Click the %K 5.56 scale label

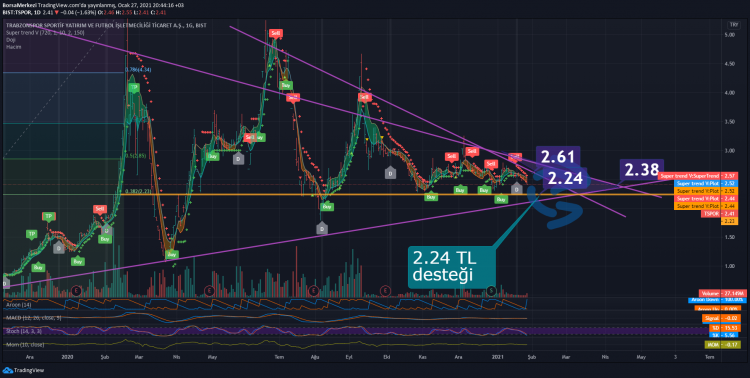[x=725, y=334]
